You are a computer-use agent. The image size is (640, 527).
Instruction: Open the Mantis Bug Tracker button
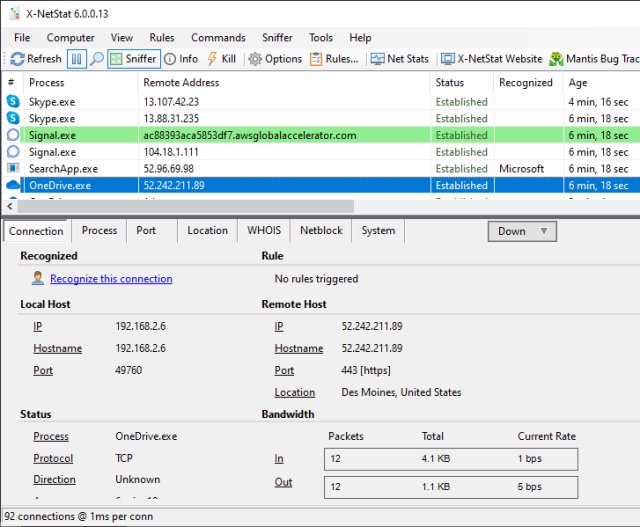click(x=595, y=59)
